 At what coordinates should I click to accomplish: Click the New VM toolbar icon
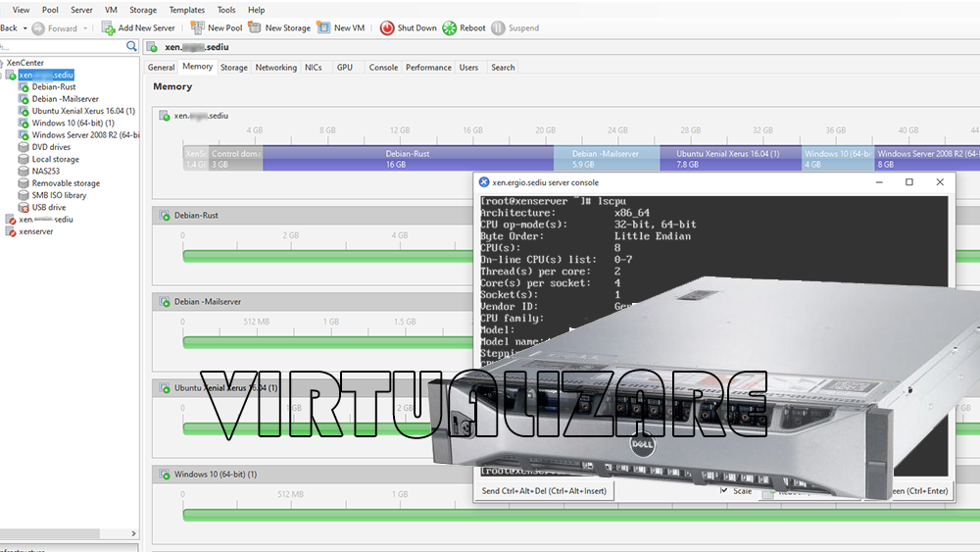323,27
